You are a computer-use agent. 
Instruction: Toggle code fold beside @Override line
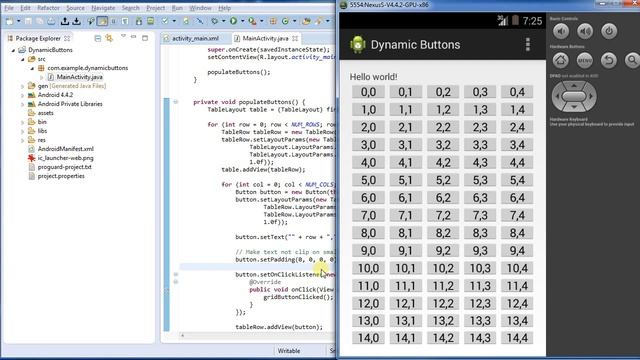pos(176,282)
